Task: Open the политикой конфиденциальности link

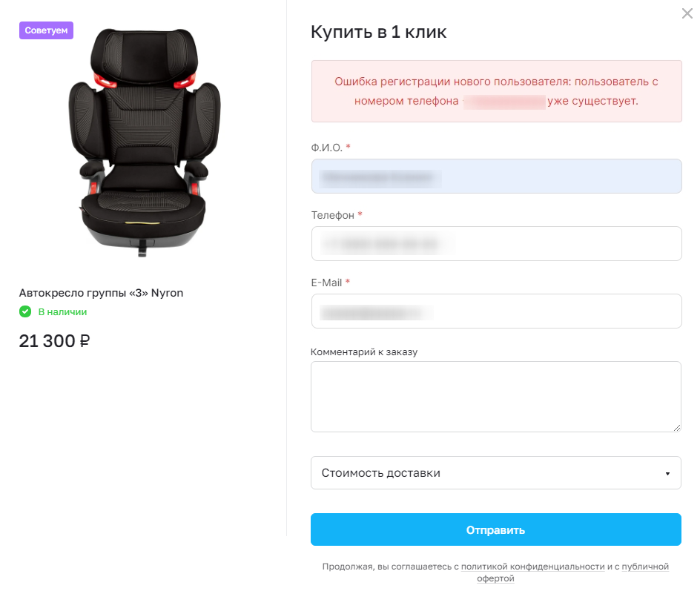Action: point(532,567)
